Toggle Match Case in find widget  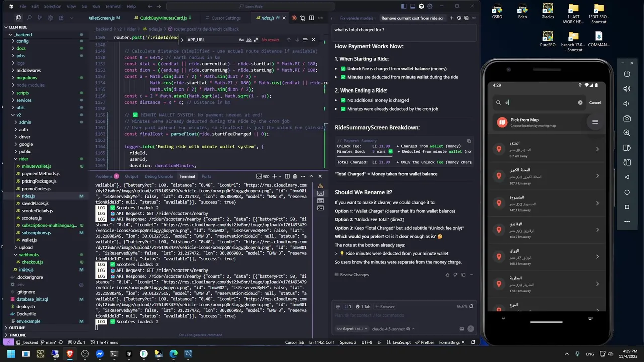pyautogui.click(x=241, y=40)
